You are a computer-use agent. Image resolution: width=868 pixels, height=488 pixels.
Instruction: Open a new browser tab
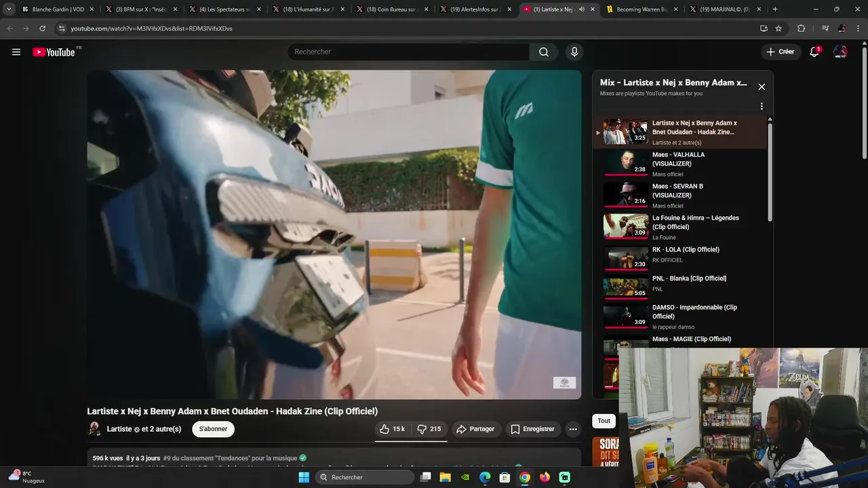pyautogui.click(x=775, y=9)
